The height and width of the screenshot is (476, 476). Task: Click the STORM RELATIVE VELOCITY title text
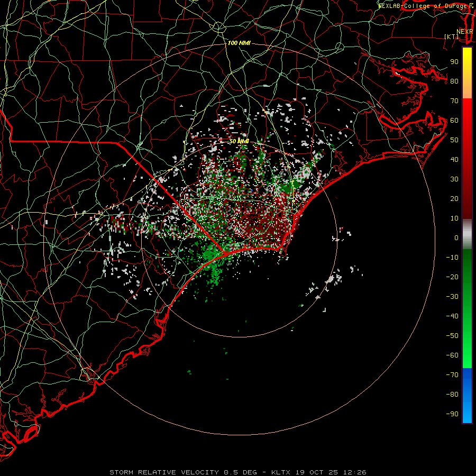[x=164, y=472]
